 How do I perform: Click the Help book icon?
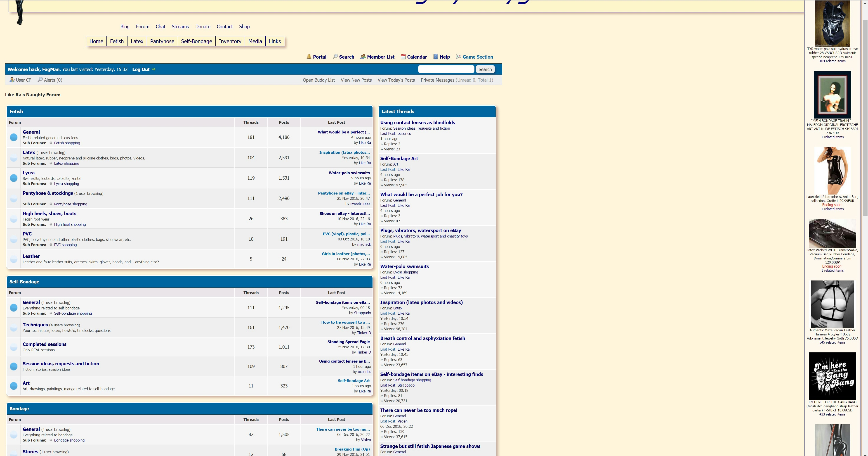435,57
